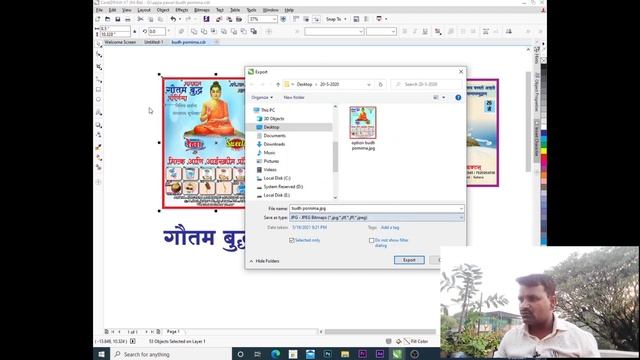Close the Export dialog

[461, 71]
